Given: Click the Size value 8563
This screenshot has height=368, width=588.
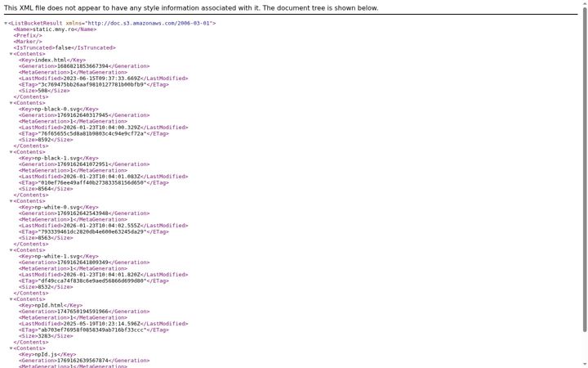Looking at the screenshot, I should (x=44, y=238).
